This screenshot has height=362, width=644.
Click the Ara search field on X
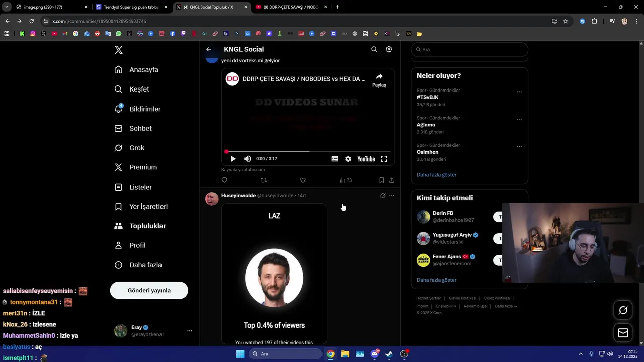[x=469, y=50]
